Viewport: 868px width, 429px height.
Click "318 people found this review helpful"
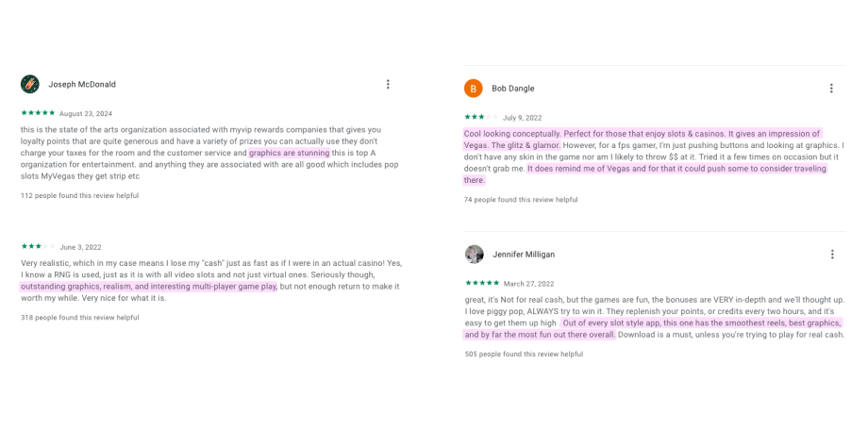click(79, 318)
